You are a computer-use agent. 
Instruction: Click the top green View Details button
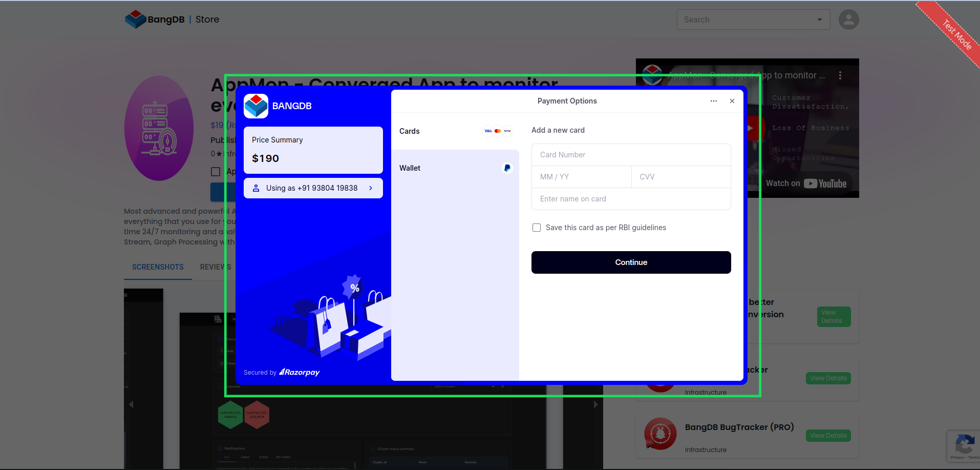834,317
